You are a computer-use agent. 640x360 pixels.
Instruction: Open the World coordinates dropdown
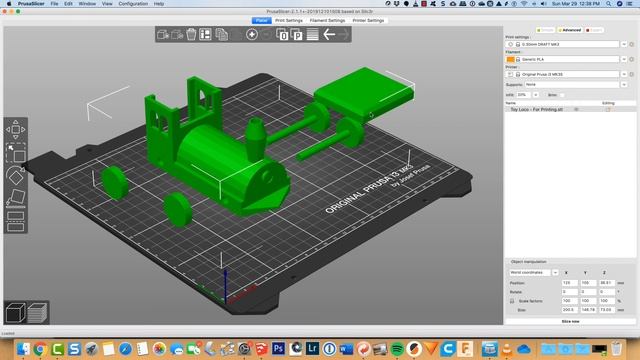555,272
